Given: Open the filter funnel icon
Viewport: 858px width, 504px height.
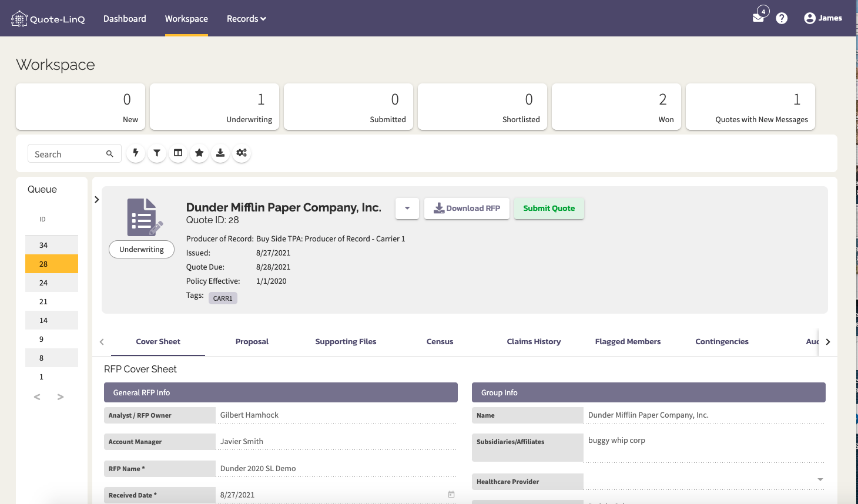Looking at the screenshot, I should coord(157,153).
